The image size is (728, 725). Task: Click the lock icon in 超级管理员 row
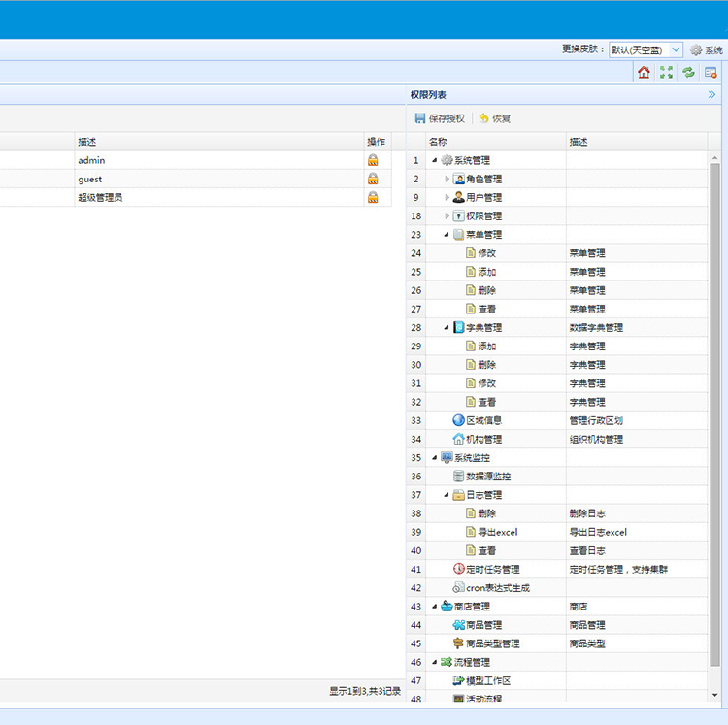pyautogui.click(x=373, y=197)
